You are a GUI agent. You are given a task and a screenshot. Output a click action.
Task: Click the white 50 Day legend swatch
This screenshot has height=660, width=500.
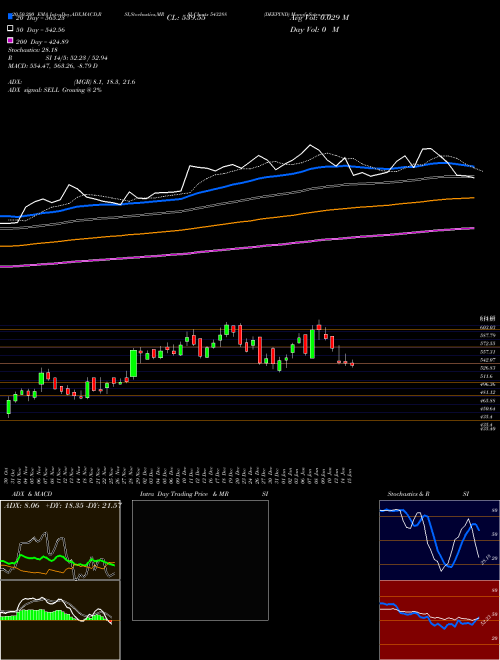pos(10,29)
